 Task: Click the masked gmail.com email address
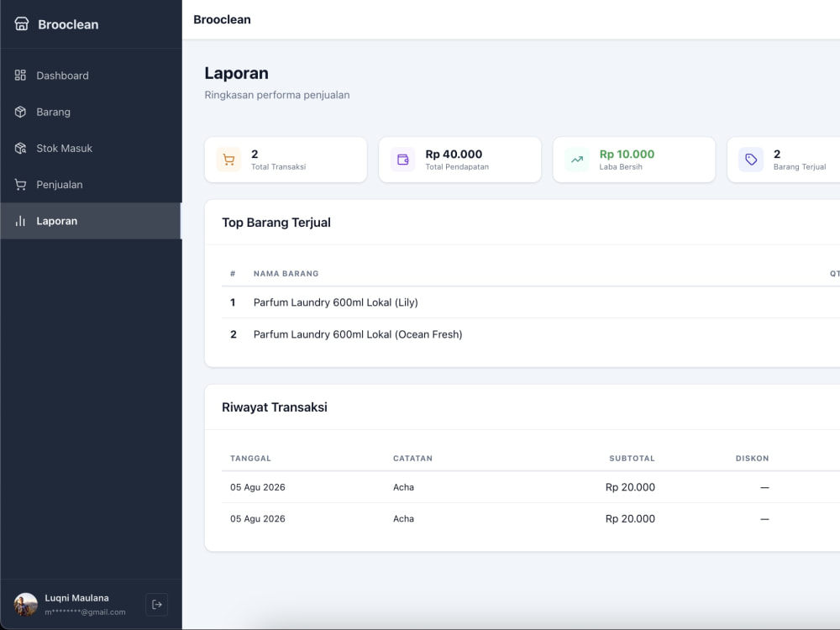tap(85, 612)
